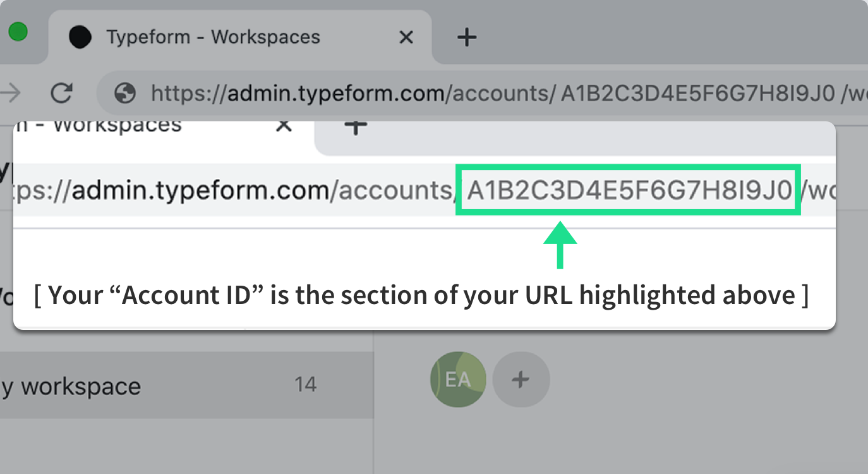Click admin.typeform.com in the zoomed inset URL

point(200,190)
